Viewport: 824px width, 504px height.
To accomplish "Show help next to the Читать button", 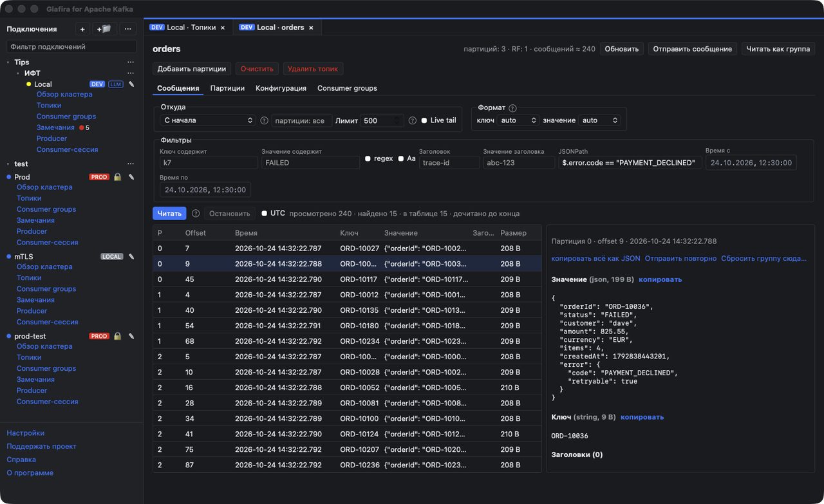I will [196, 214].
